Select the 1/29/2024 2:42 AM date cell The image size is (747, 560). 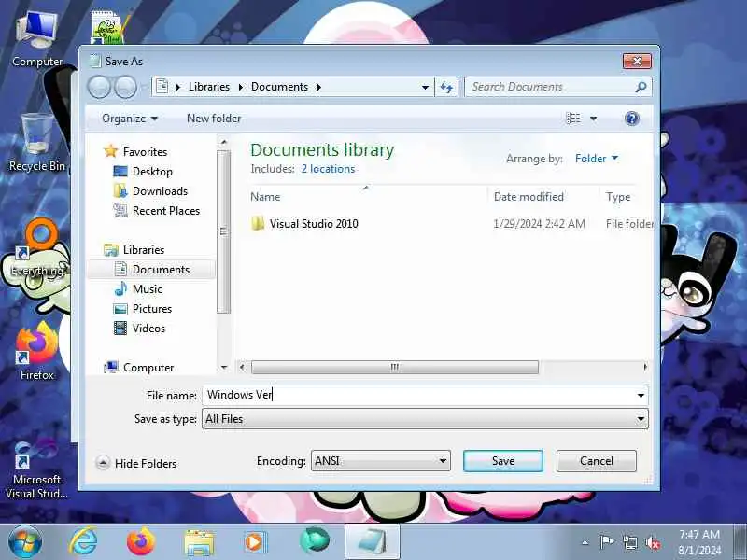(539, 224)
